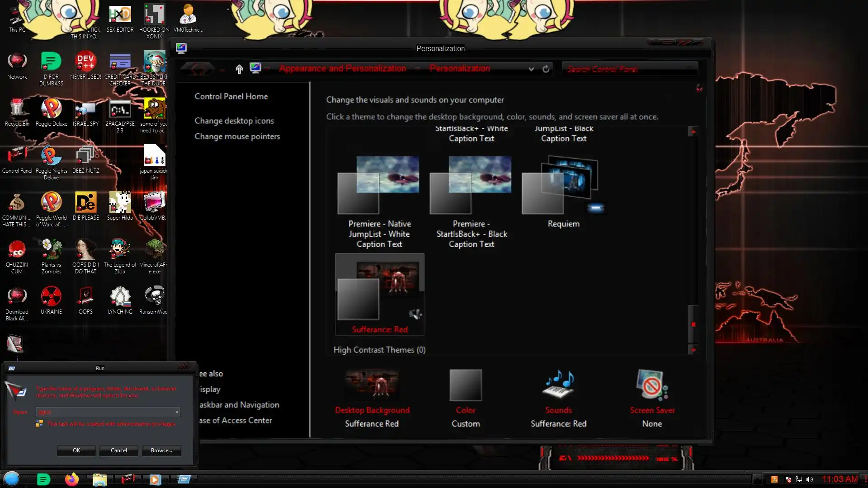868x488 pixels.
Task: Open the Sounds settings icon
Action: click(x=558, y=385)
